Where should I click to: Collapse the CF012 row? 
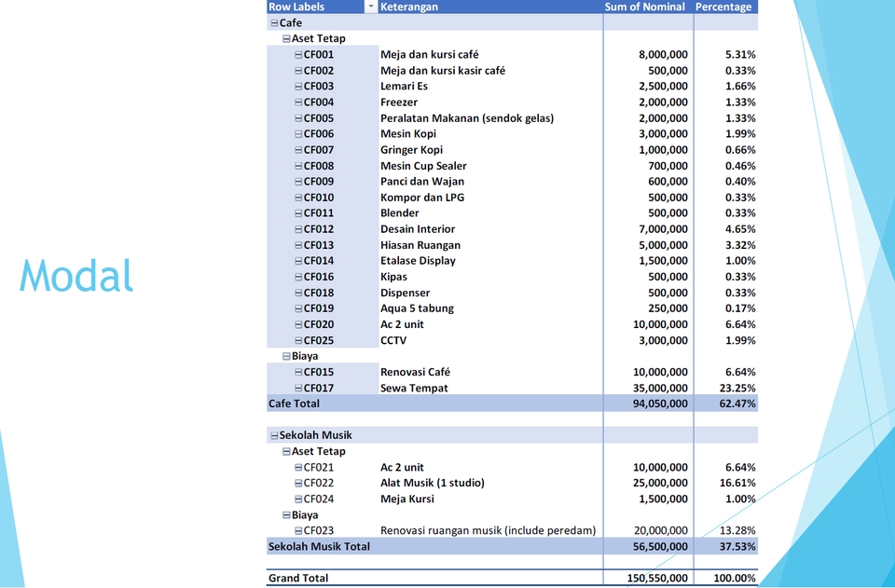pos(298,229)
